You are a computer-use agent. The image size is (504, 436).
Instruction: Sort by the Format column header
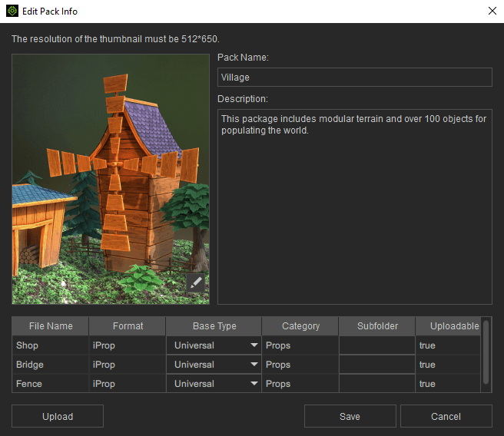tap(128, 326)
